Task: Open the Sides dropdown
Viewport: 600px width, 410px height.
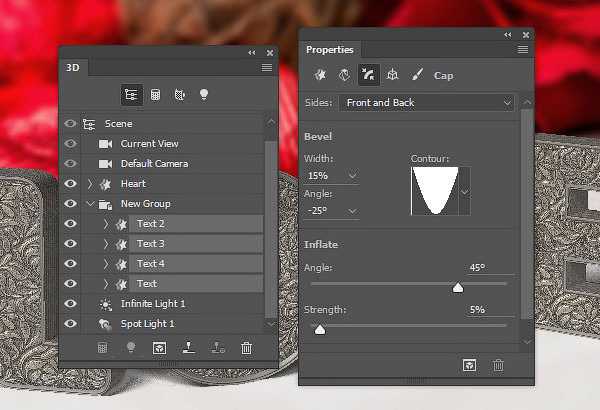Action: 425,102
